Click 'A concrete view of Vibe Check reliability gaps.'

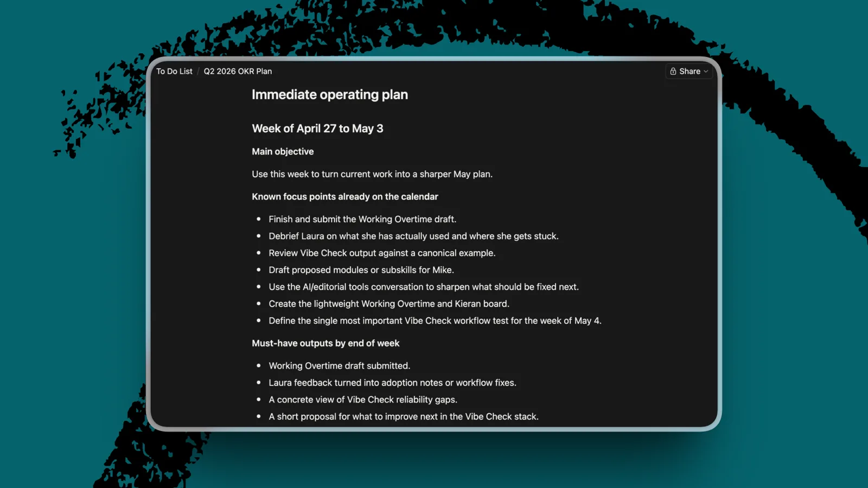click(x=363, y=400)
